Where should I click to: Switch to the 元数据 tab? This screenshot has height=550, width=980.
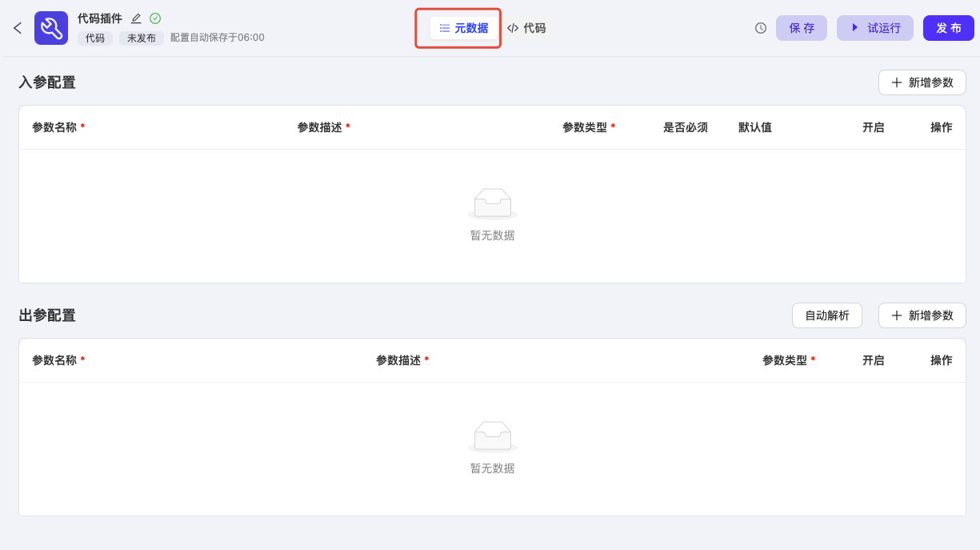pos(464,28)
